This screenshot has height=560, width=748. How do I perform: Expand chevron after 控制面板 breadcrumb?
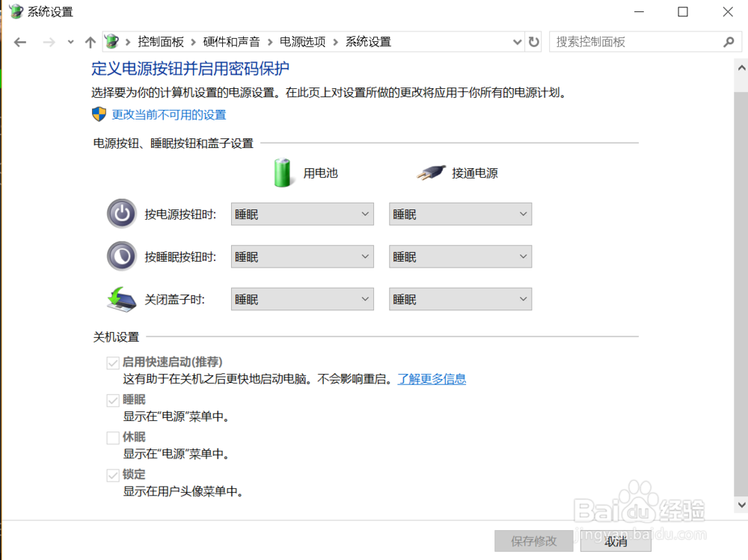click(x=193, y=43)
